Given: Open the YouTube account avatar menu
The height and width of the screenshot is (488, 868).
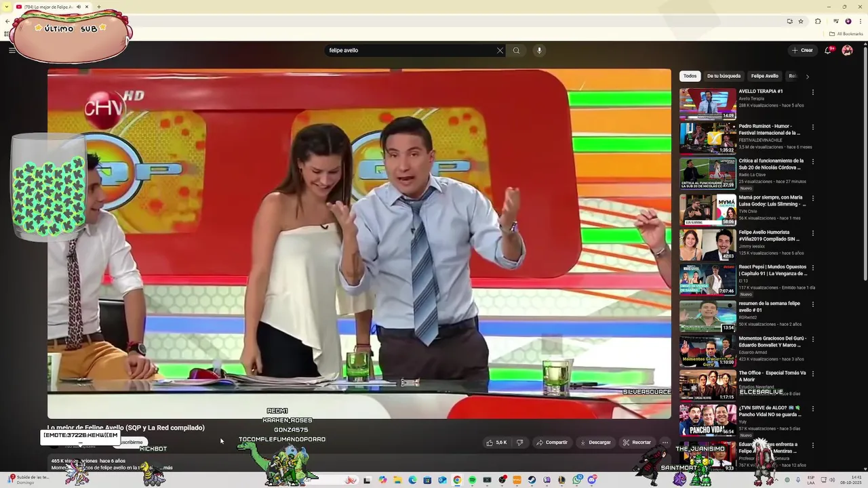Looking at the screenshot, I should 847,50.
